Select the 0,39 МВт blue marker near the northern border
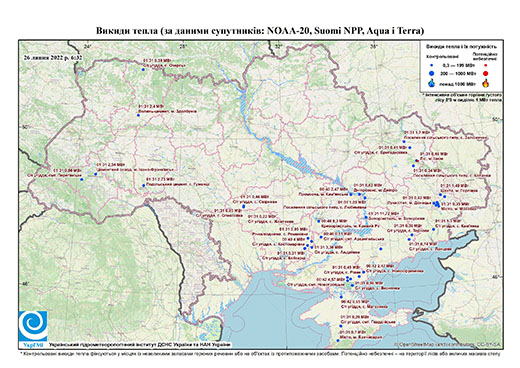Image resolution: width=520 pixels, height=368 pixels. tap(143, 70)
